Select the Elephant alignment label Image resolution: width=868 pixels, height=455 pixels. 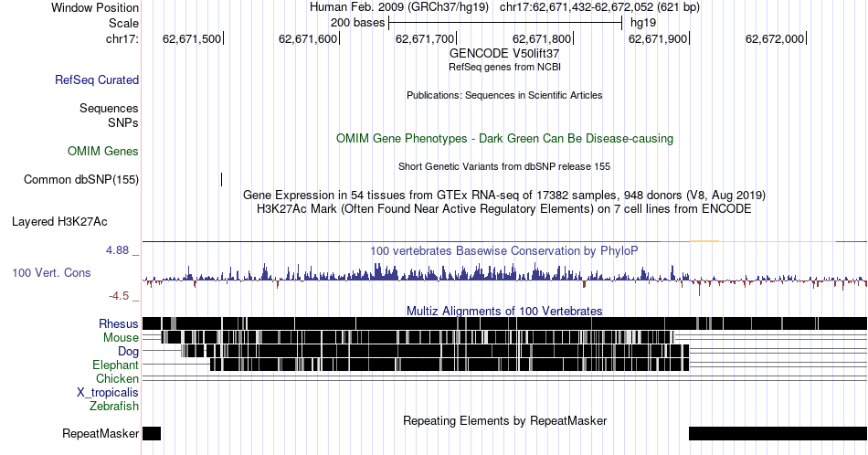click(x=116, y=365)
